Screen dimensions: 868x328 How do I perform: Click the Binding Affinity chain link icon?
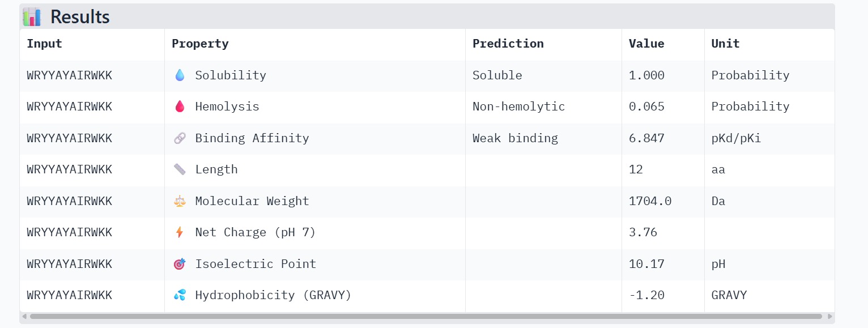pyautogui.click(x=180, y=138)
